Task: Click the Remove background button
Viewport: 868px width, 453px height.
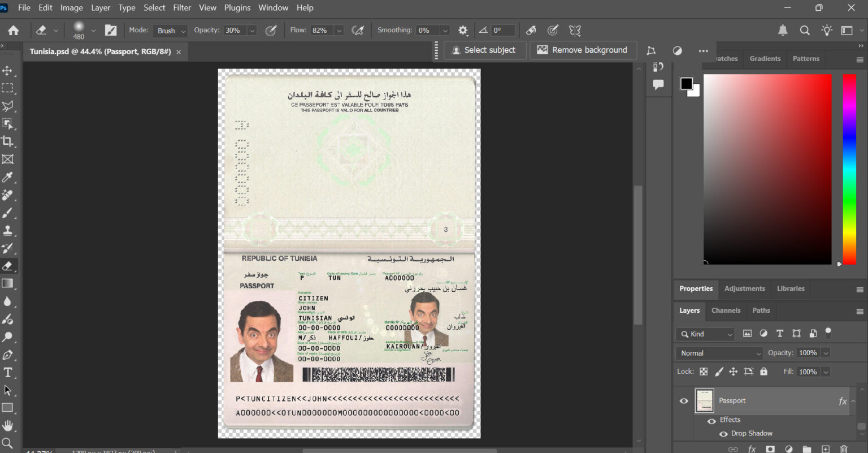Action: [583, 50]
